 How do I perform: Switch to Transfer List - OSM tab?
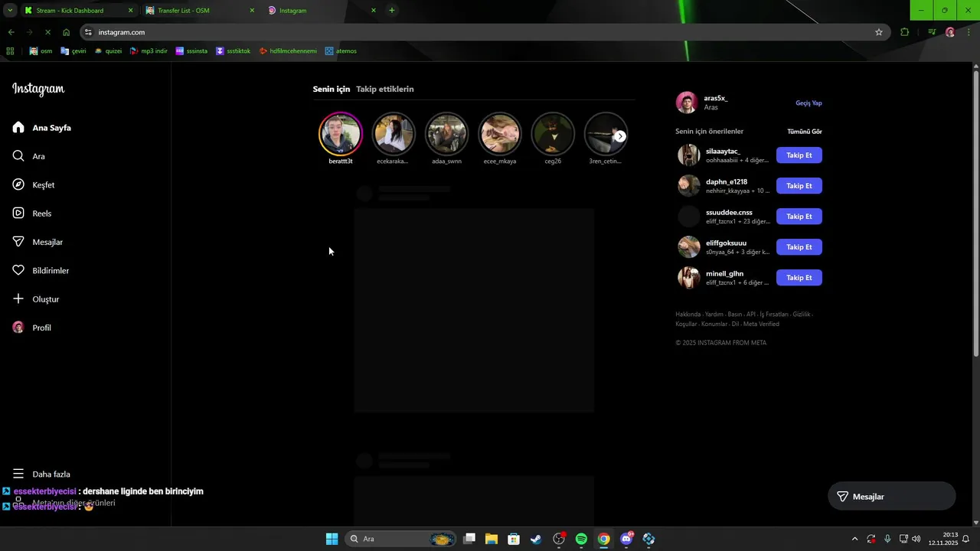[199, 11]
